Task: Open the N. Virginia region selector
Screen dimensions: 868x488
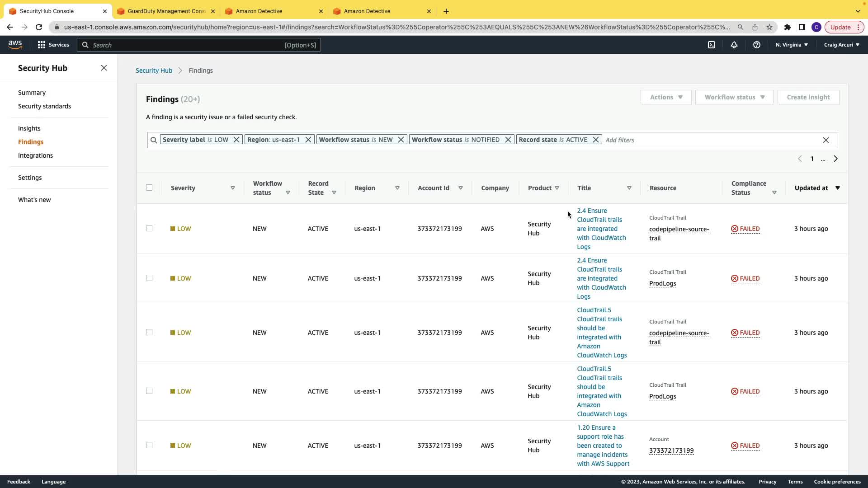Action: click(792, 45)
